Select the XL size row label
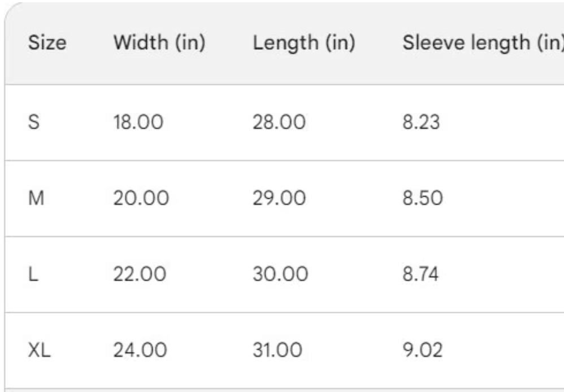Screen dimensions: 564x392 (x=40, y=351)
